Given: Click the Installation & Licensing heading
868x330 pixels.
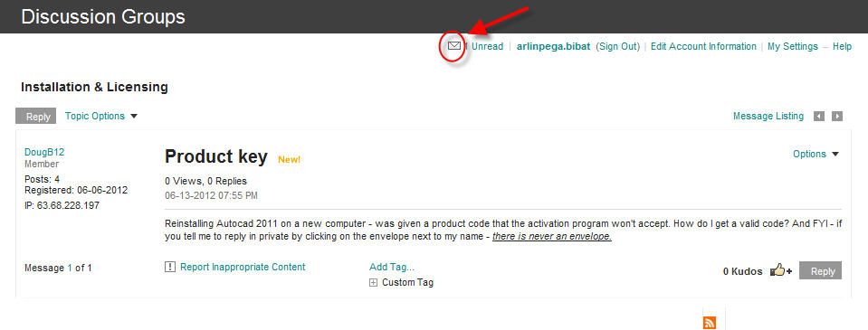Looking at the screenshot, I should coord(94,87).
